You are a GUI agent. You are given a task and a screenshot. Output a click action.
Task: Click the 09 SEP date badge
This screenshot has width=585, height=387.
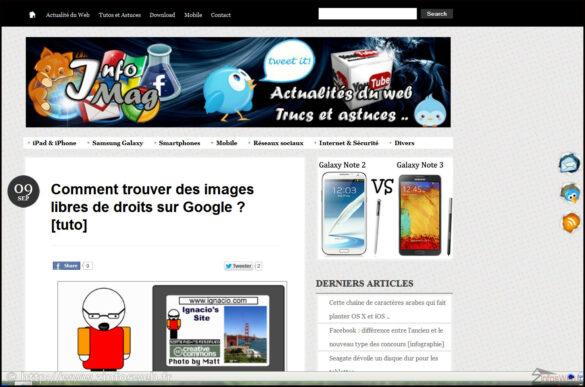(24, 191)
